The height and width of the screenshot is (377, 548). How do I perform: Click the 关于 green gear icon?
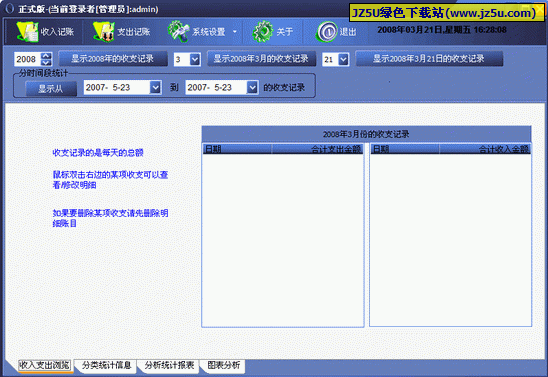263,32
